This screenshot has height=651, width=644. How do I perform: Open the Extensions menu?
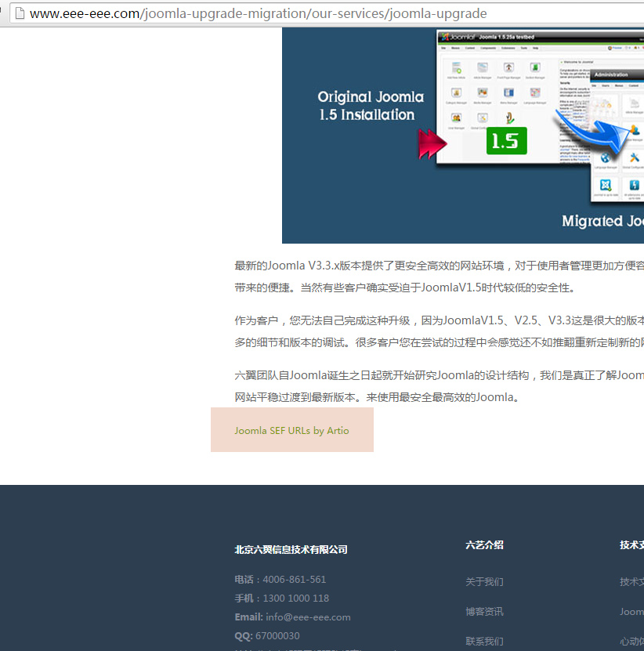(x=508, y=48)
